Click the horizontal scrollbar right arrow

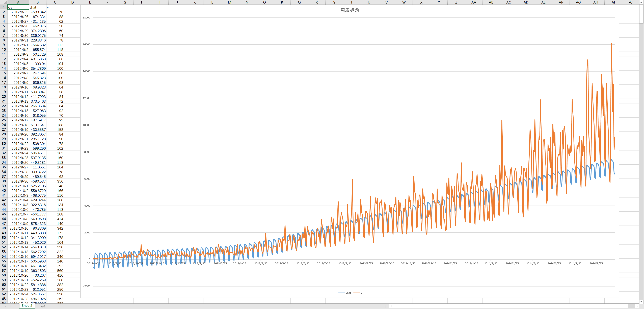[x=637, y=306]
